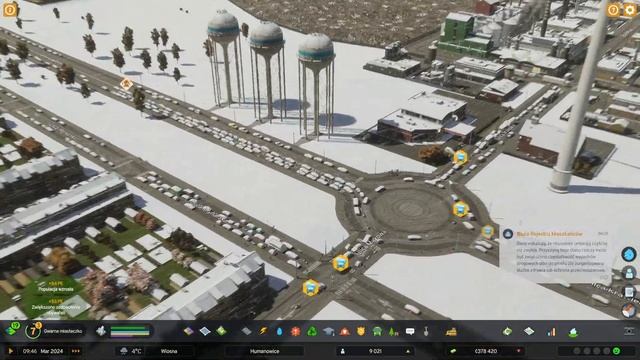Open the Healthcare red cross menu

click(296, 331)
